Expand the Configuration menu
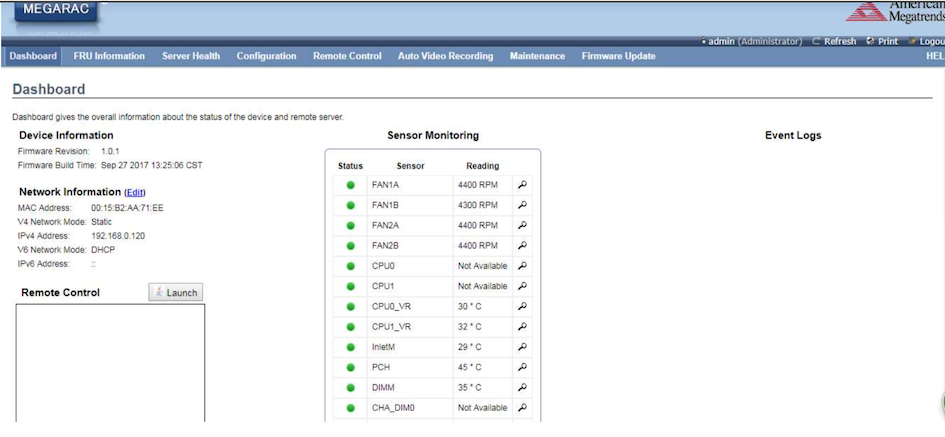This screenshot has height=437, width=945. pyautogui.click(x=266, y=56)
